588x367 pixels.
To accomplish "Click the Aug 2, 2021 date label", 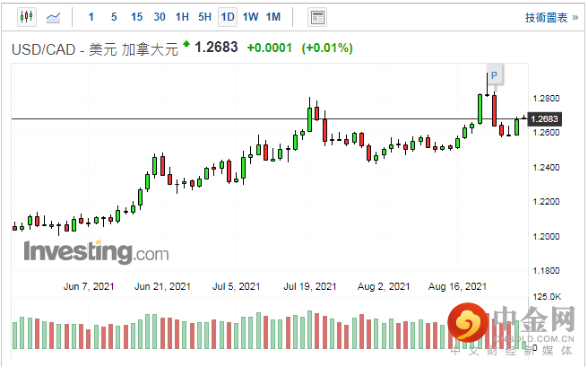I will (384, 287).
